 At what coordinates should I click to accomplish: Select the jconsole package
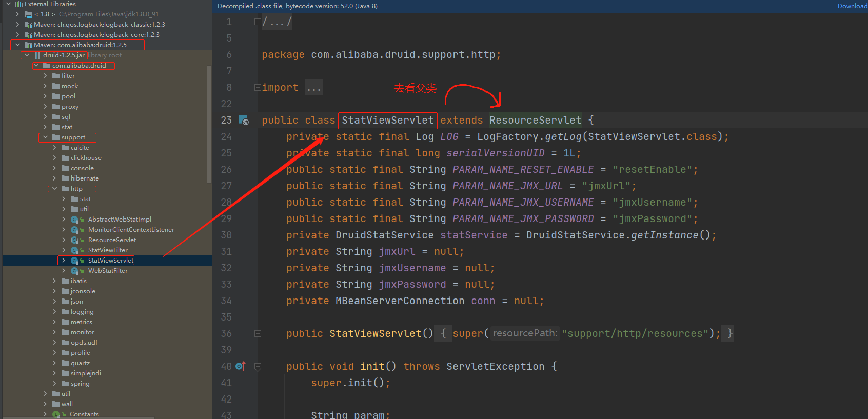tap(83, 291)
